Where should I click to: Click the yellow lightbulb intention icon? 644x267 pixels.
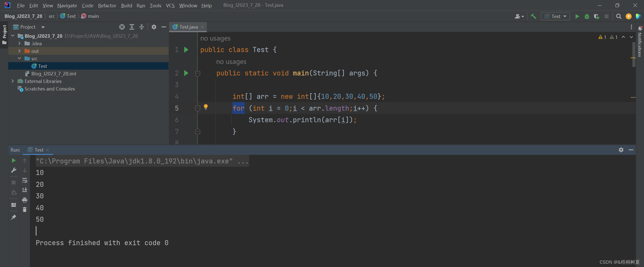[206, 107]
